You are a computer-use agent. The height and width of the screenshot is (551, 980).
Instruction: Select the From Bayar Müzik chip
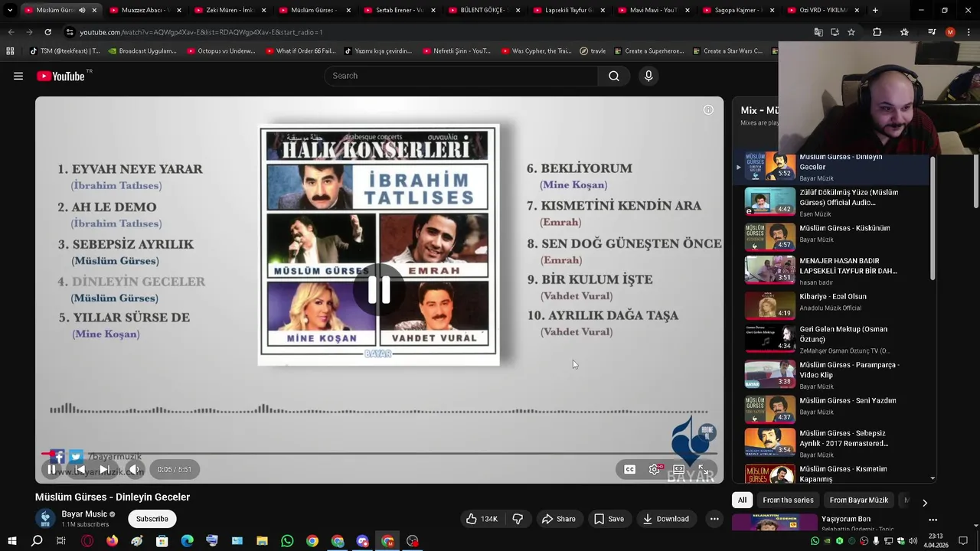pos(859,500)
